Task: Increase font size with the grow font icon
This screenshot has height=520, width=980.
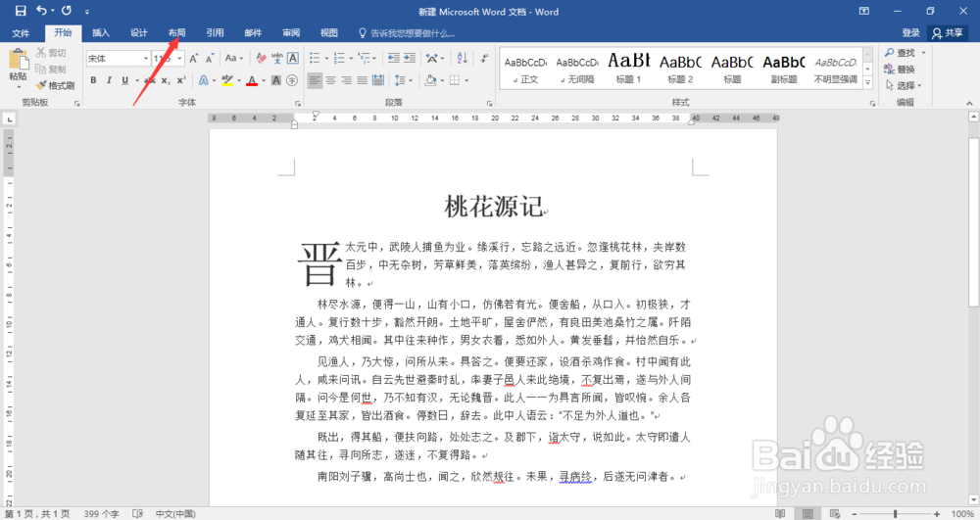Action: click(x=194, y=58)
